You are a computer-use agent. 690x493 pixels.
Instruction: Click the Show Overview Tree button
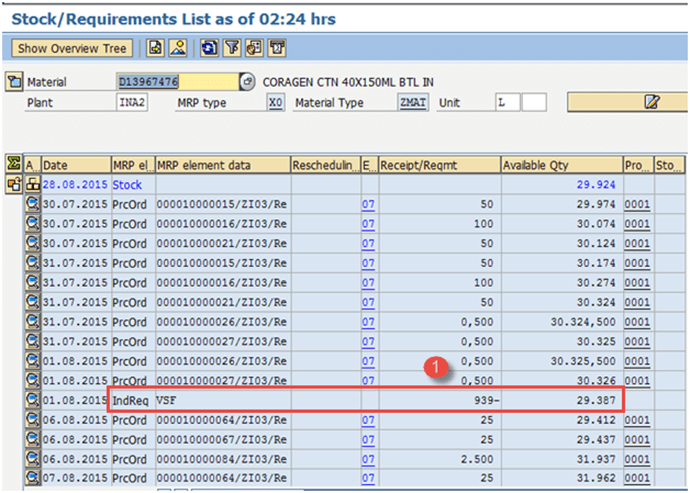pos(72,48)
